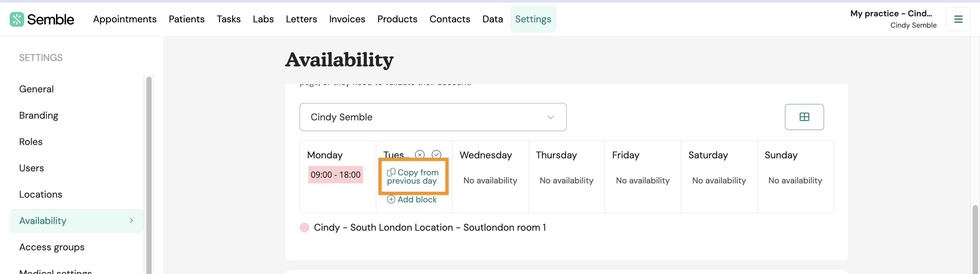Image resolution: width=980 pixels, height=274 pixels.
Task: Open Branding settings
Action: coord(39,115)
